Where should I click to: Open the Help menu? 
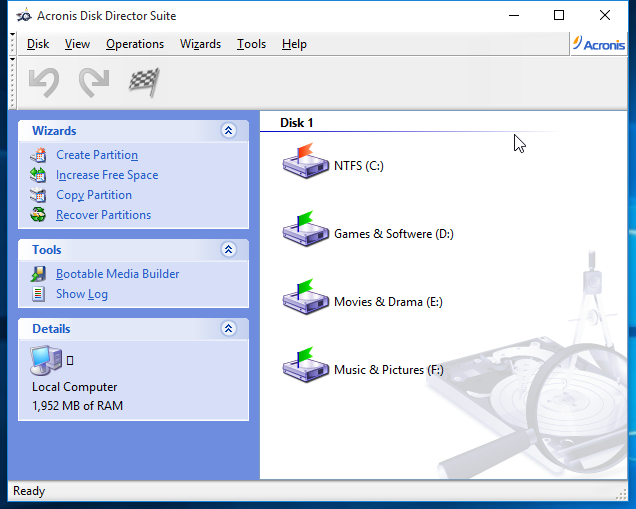(x=294, y=44)
